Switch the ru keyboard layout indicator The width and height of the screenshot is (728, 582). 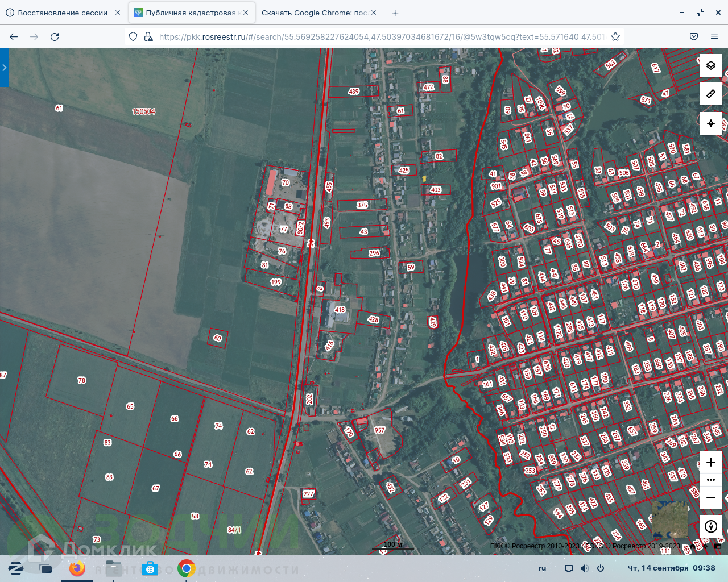[x=542, y=568]
